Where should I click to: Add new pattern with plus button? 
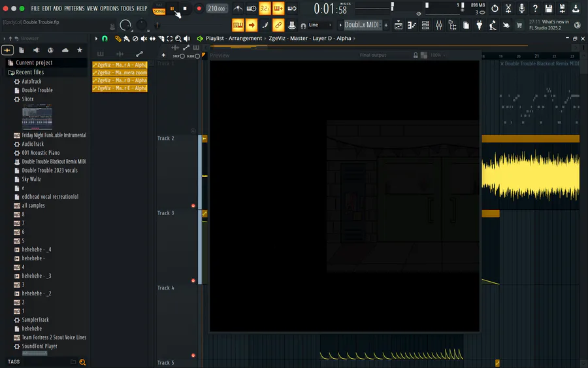coord(386,25)
